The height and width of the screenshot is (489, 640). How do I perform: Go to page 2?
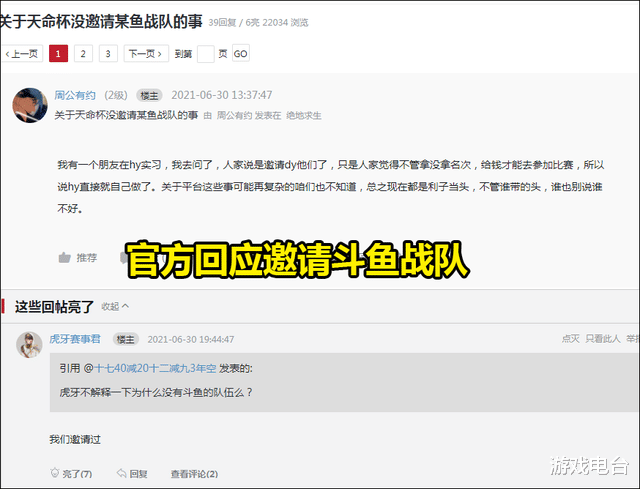tap(83, 53)
